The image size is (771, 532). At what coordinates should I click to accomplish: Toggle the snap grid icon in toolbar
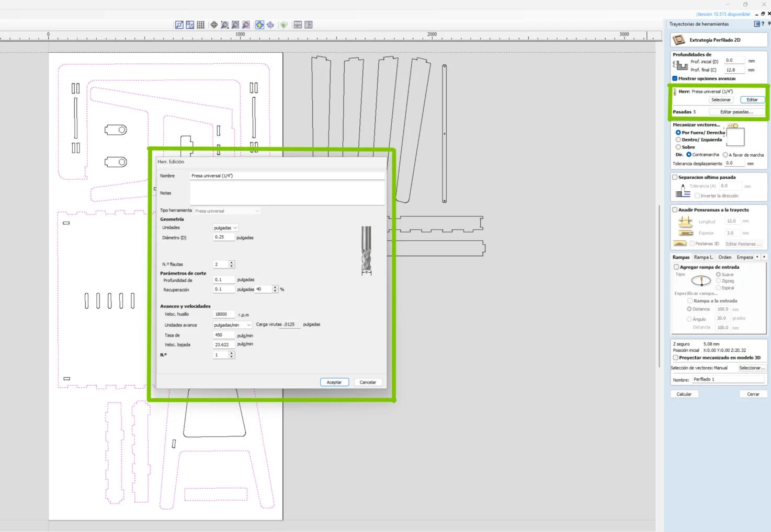pyautogui.click(x=200, y=25)
